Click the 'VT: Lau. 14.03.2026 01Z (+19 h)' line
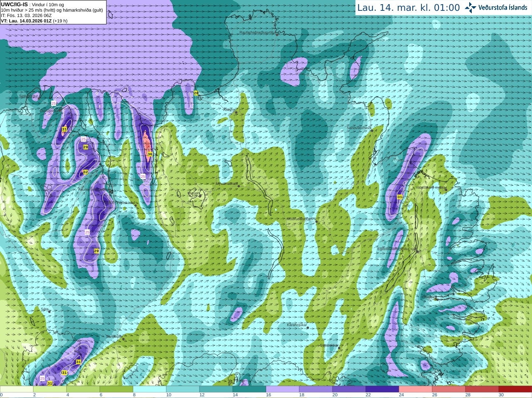This screenshot has width=532, height=398. click(34, 21)
